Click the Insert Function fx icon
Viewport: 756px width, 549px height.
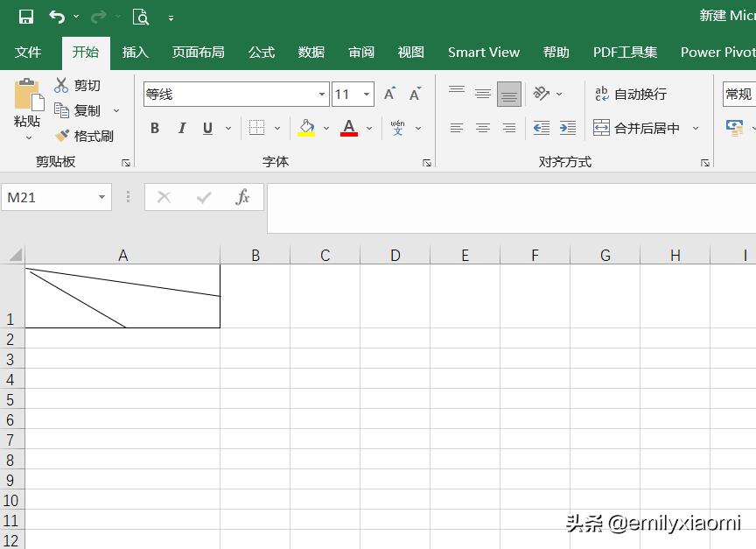[243, 197]
